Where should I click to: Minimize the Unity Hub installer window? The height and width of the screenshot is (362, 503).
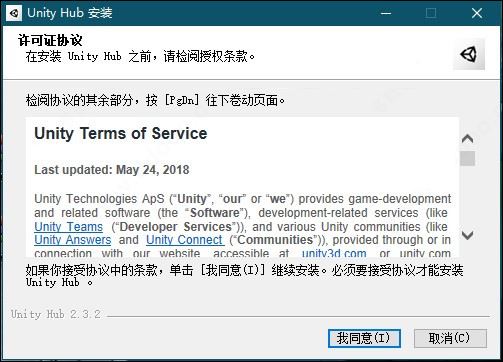386,13
